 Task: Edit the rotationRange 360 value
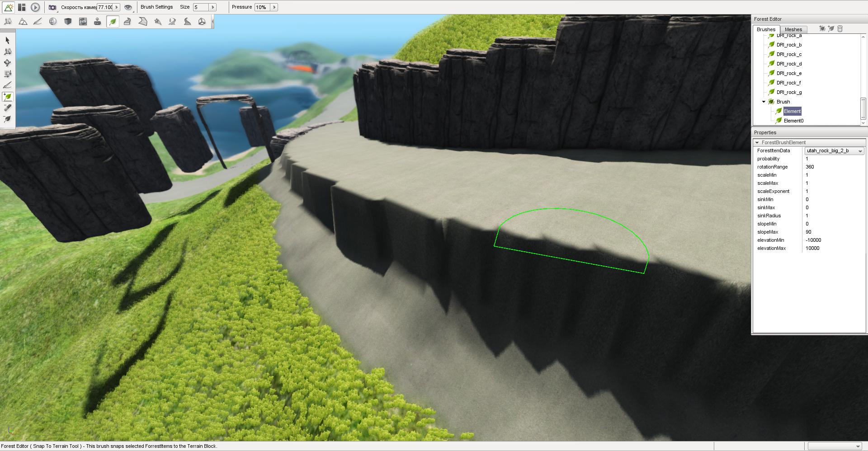click(x=834, y=167)
